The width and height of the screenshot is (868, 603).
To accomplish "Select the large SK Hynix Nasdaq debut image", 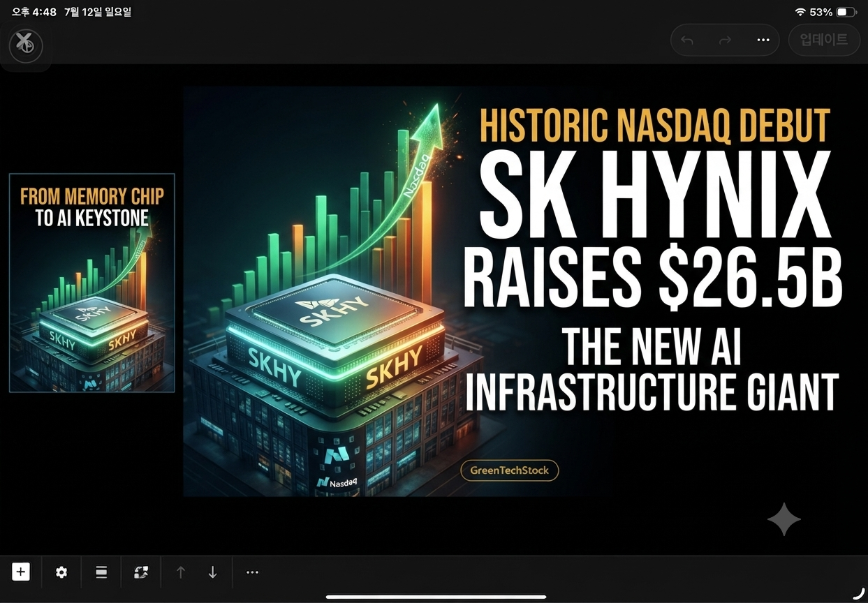I will pos(515,291).
